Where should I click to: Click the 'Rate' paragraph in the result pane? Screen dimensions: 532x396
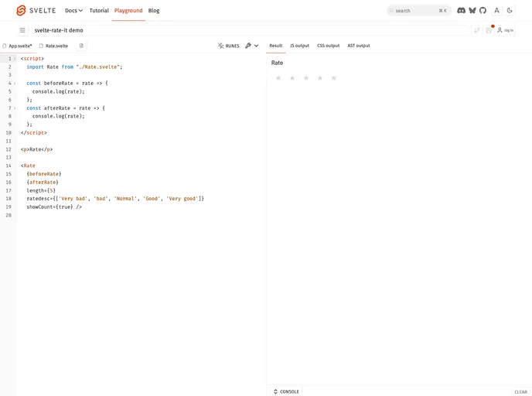point(277,63)
